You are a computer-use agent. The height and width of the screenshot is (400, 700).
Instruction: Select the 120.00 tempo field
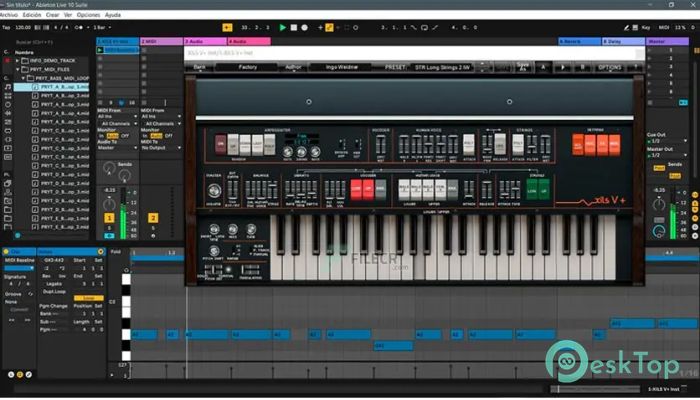[x=23, y=28]
